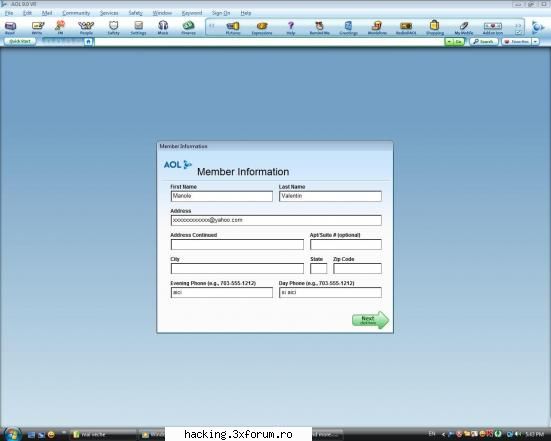The width and height of the screenshot is (551, 441).
Task: Click the Address field with yahoo.com
Action: point(276,220)
